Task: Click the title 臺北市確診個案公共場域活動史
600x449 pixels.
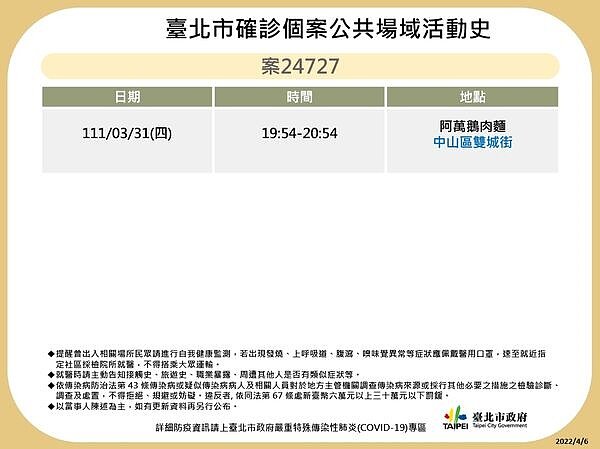Action: click(x=328, y=29)
